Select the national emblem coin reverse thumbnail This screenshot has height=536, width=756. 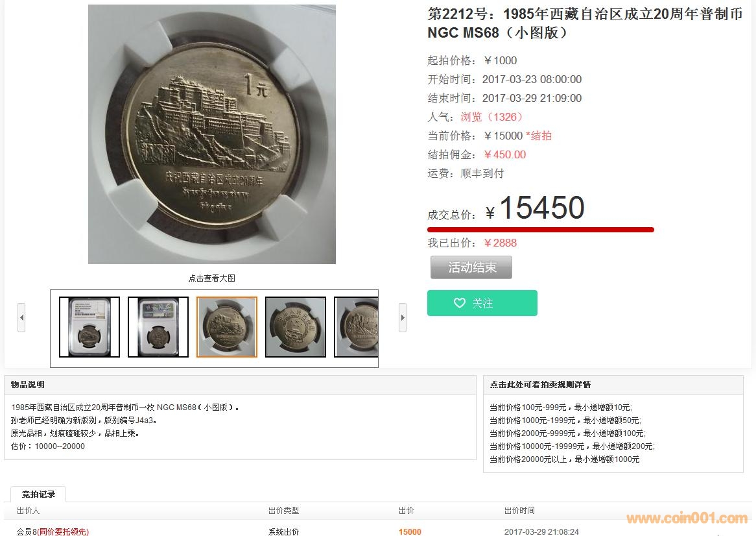click(x=296, y=326)
